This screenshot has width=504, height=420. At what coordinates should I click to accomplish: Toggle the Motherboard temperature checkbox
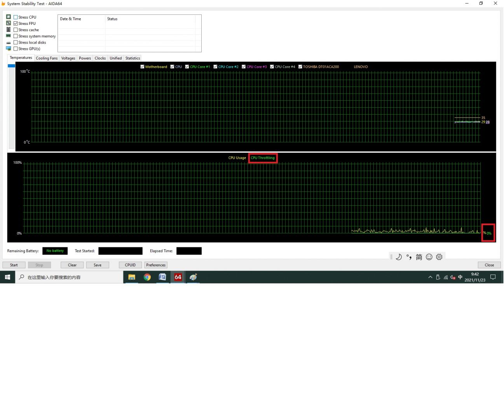click(143, 67)
